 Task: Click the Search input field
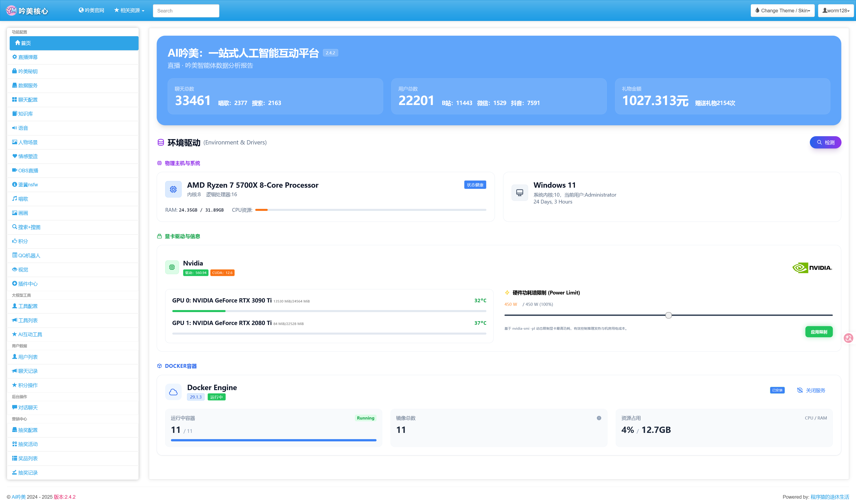pos(186,10)
